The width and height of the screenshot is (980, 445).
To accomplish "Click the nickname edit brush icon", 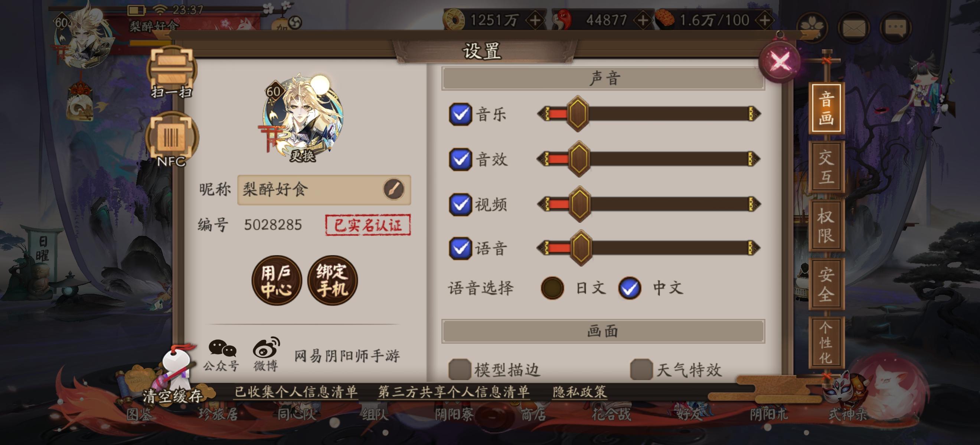I will [393, 189].
